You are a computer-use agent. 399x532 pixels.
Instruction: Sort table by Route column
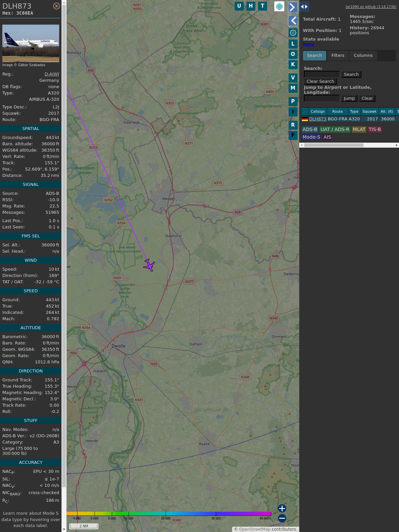click(337, 111)
